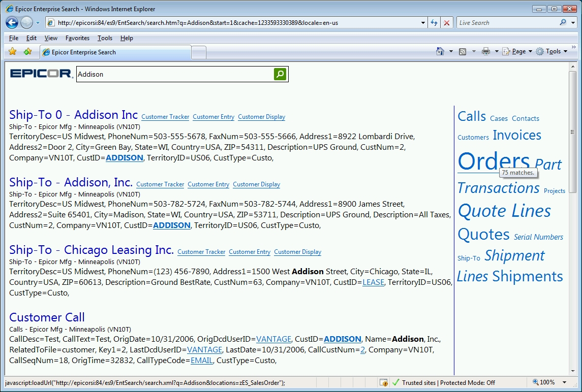This screenshot has width=582, height=392.
Task: Go back with the browser Back arrow
Action: click(x=12, y=23)
